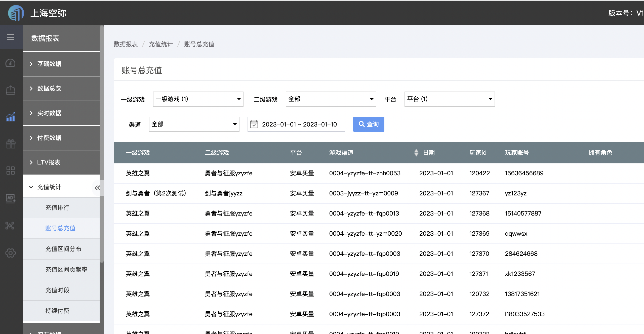Click player id 120732
The height and width of the screenshot is (334, 644).
(479, 294)
